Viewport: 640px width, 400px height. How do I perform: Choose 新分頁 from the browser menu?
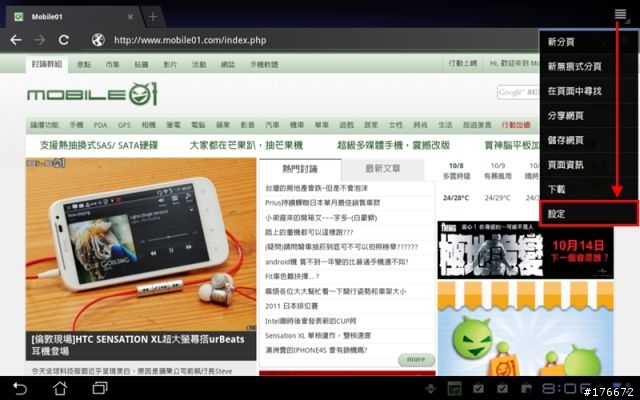click(589, 42)
